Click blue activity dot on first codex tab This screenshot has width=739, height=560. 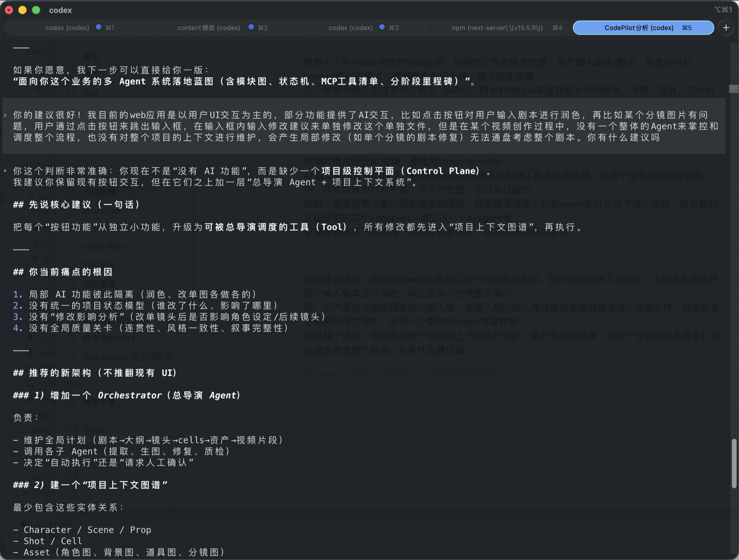(x=99, y=27)
